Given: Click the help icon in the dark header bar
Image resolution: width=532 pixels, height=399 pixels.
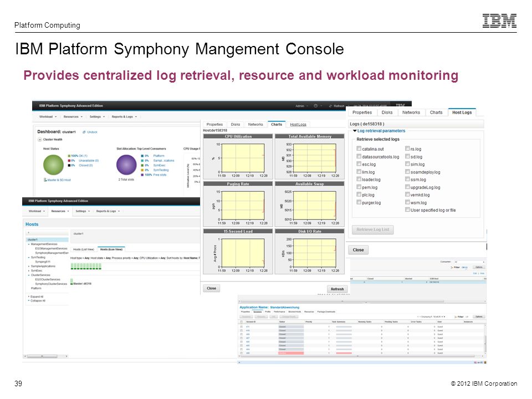Looking at the screenshot, I should pyautogui.click(x=315, y=106).
